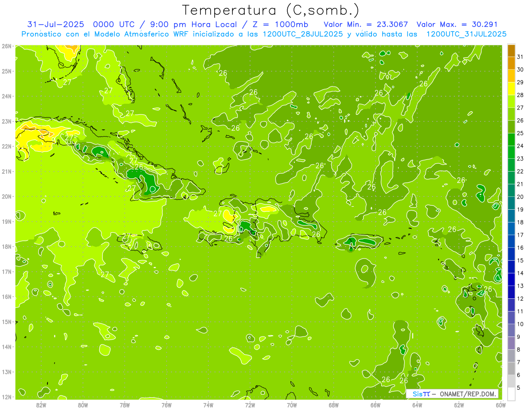This screenshot has width=532, height=411.
Task: Click the gray swatch between 6 and 7
Action: point(512,368)
